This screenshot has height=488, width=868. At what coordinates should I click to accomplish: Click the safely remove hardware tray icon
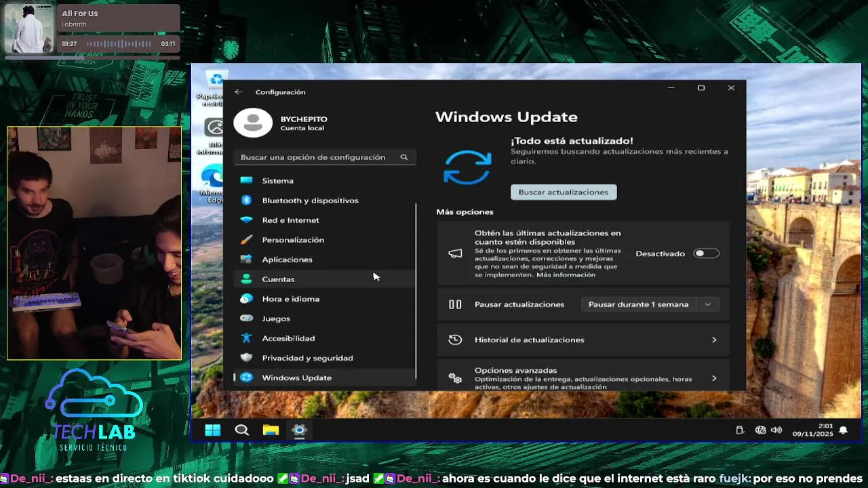[x=740, y=430]
